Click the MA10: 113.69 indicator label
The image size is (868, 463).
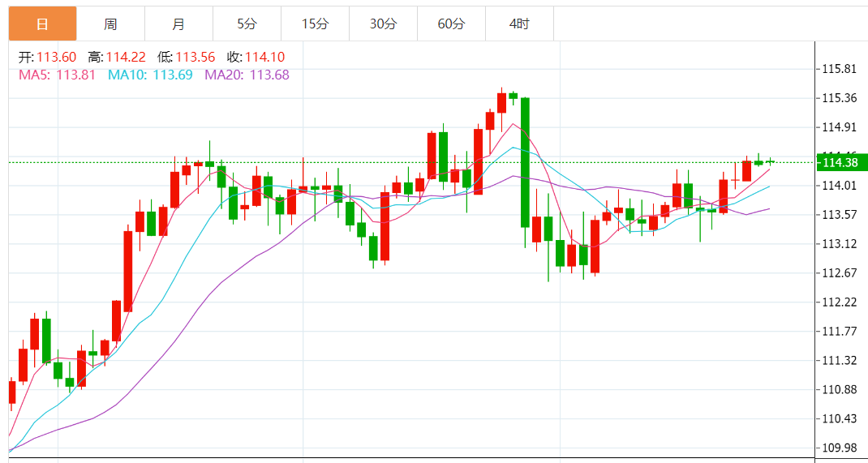(150, 75)
